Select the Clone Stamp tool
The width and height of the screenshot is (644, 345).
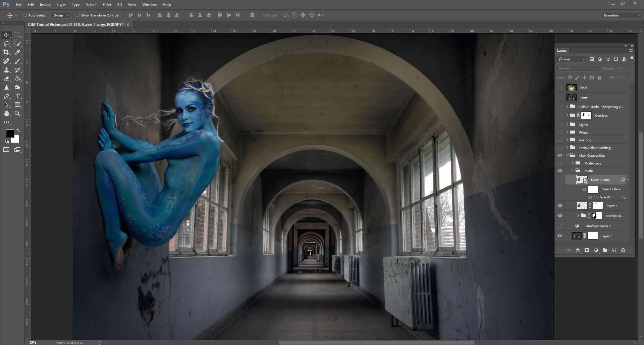(6, 70)
